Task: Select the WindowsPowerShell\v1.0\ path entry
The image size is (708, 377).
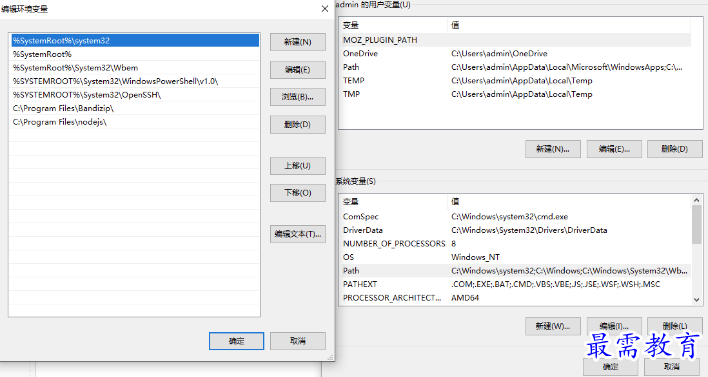Action: 135,81
